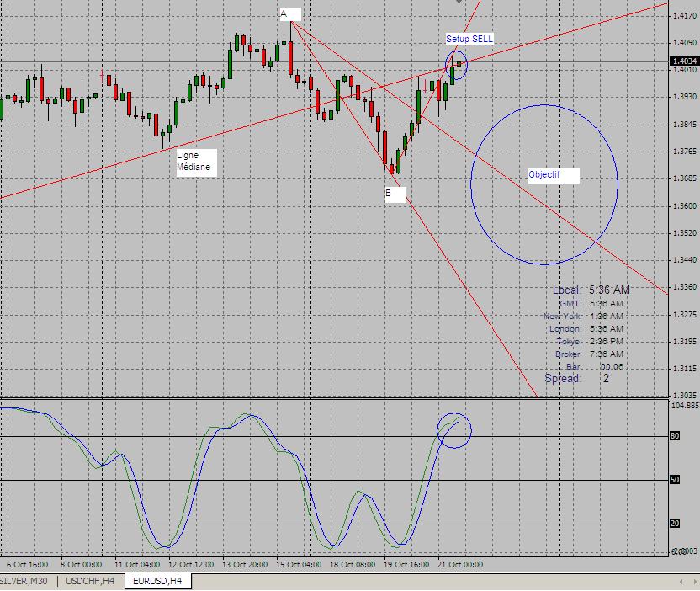Click the point 'B' label on the chart

(x=395, y=194)
